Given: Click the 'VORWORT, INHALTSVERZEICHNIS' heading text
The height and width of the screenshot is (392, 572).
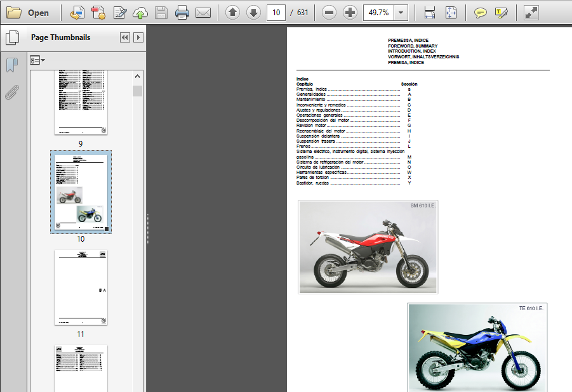Looking at the screenshot, I should click(x=423, y=57).
